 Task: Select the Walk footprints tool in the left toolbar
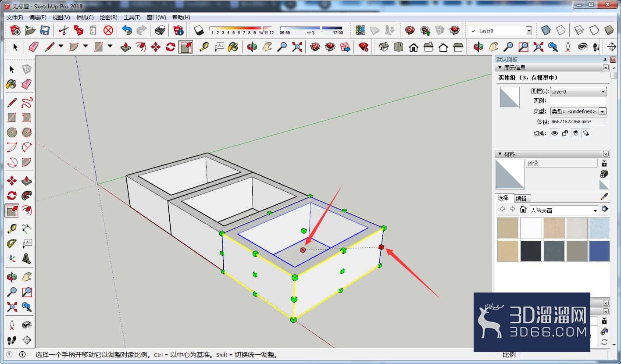point(12,340)
